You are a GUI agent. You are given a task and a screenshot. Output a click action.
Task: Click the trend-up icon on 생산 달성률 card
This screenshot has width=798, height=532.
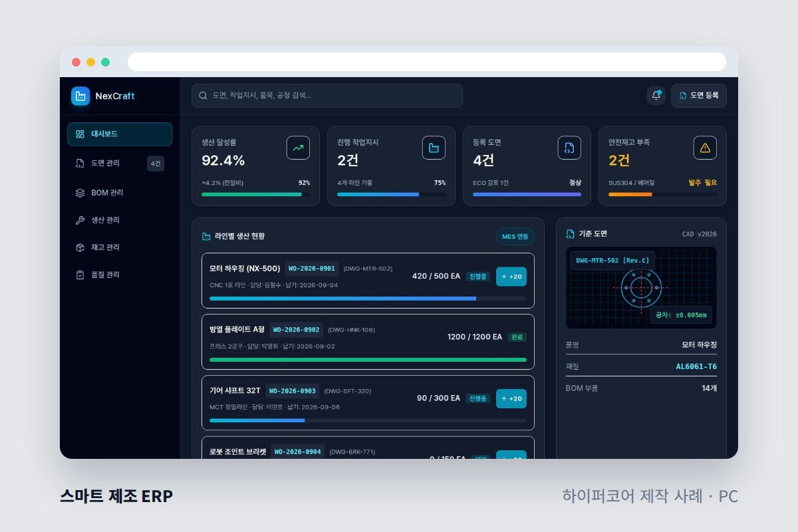298,148
